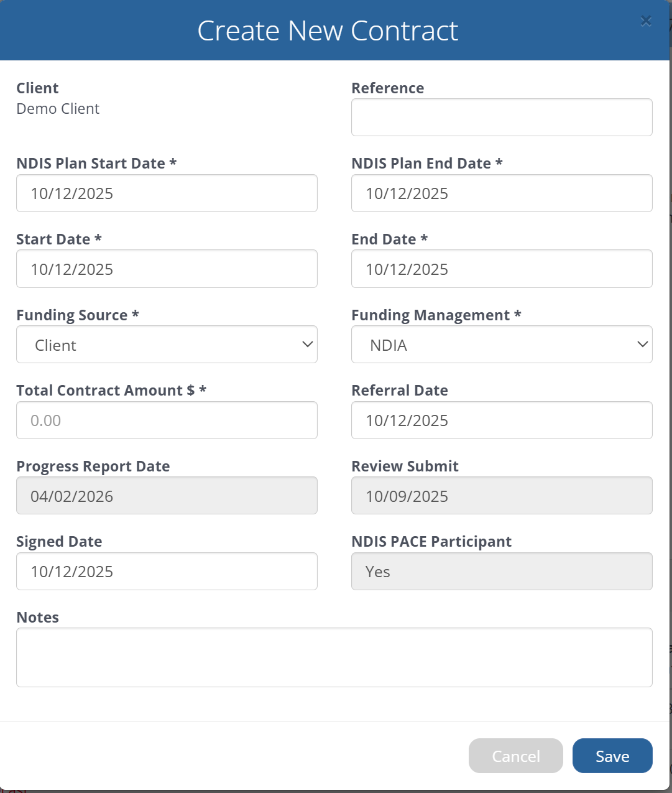The image size is (672, 793).
Task: Expand the Funding Management dropdown
Action: (x=501, y=345)
